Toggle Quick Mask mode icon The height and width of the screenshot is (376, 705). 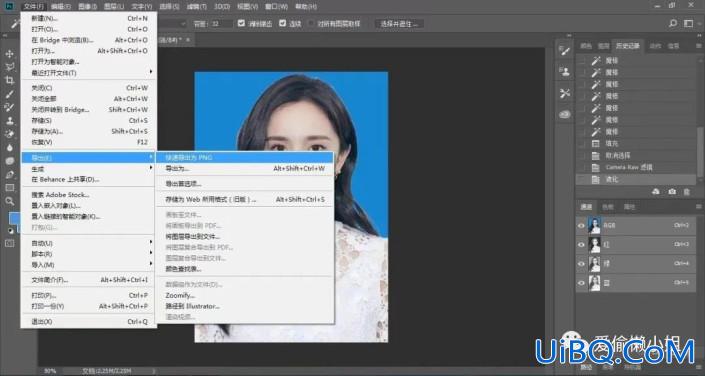pos(9,243)
